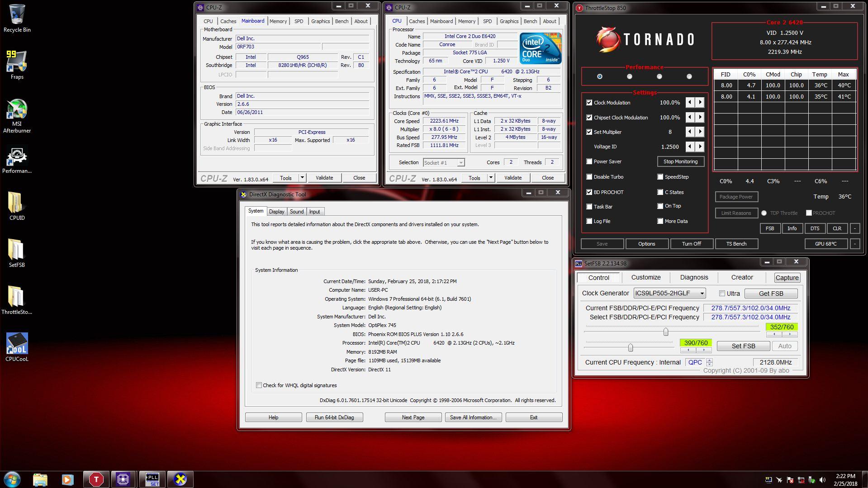Uncheck the Set Multiplier checkbox
868x488 pixels.
tap(589, 132)
